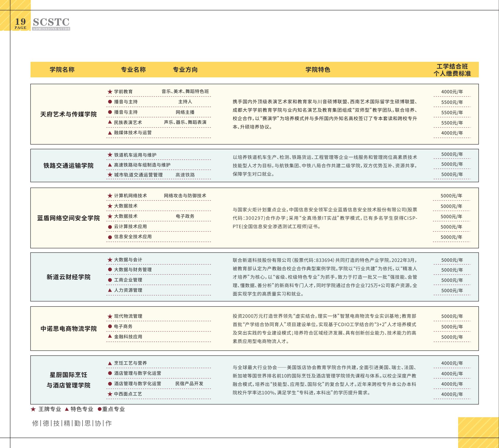Click the 新道云财经学院 college name

coord(68,277)
